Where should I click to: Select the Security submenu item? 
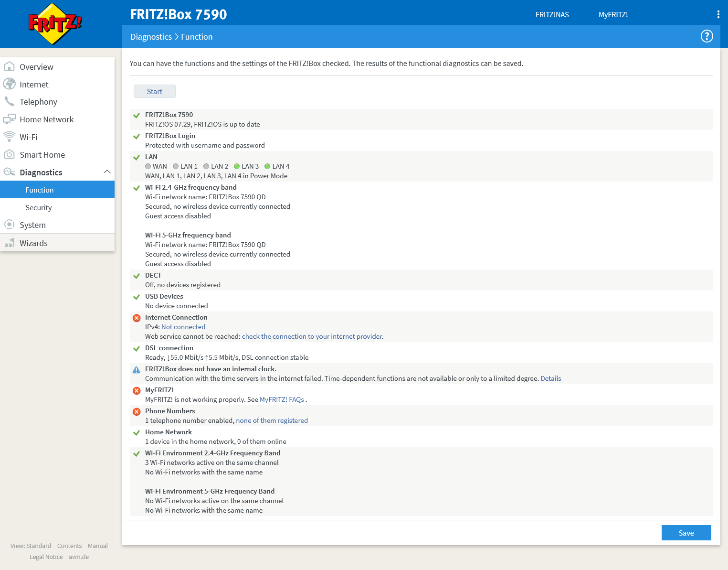click(x=57, y=207)
